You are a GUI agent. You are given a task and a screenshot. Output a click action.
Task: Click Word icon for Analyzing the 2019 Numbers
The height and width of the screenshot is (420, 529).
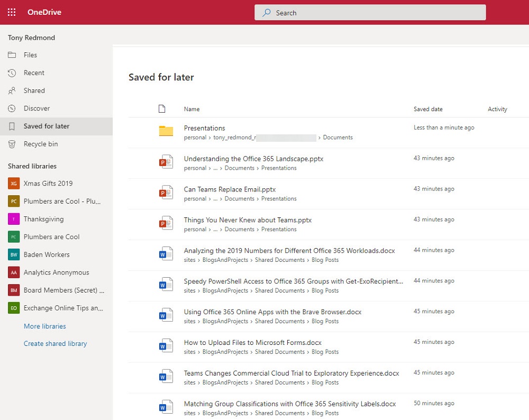pyautogui.click(x=166, y=254)
